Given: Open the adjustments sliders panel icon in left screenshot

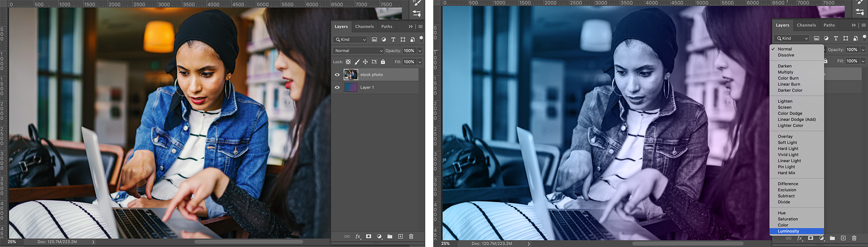Looking at the screenshot, I should [x=417, y=14].
